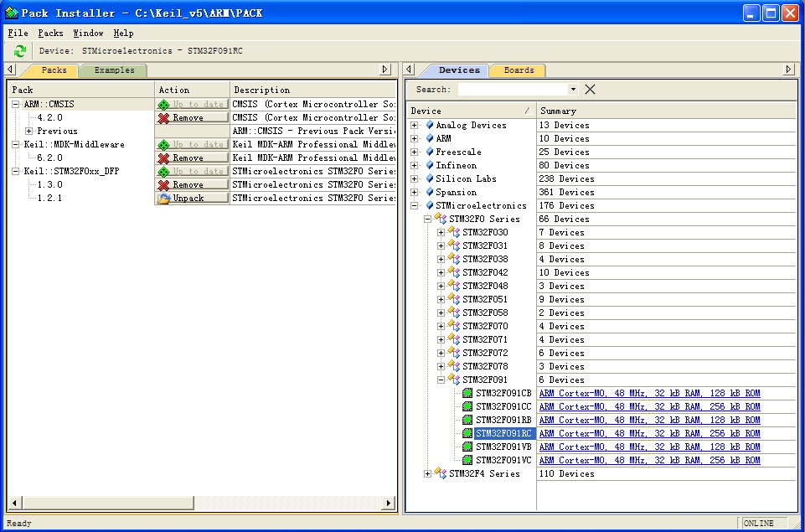Click Up to date button for Keil::MDK-Middleware
The height and width of the screenshot is (532, 805).
tap(193, 144)
